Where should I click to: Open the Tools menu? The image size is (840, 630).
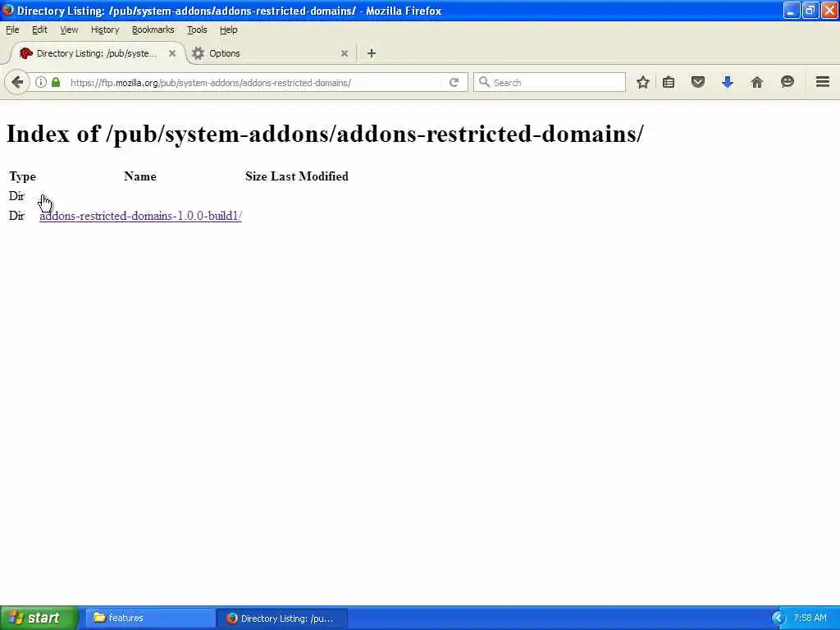pos(197,30)
